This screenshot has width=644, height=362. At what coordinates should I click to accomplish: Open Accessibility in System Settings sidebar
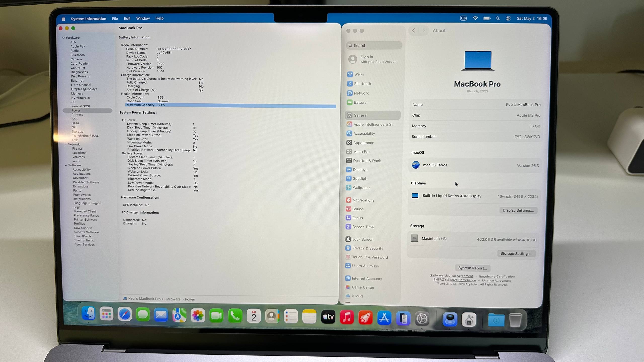point(361,133)
